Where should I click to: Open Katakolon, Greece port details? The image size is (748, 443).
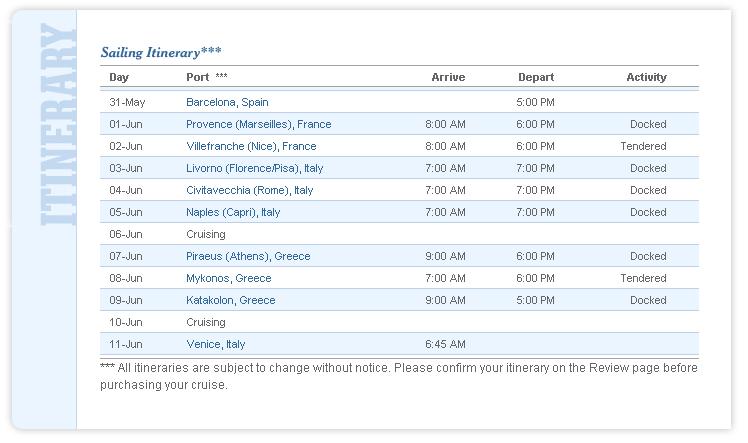[x=230, y=300]
